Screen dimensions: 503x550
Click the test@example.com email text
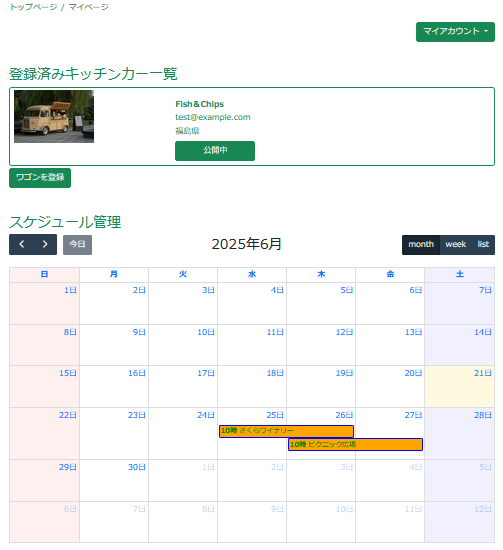point(213,117)
